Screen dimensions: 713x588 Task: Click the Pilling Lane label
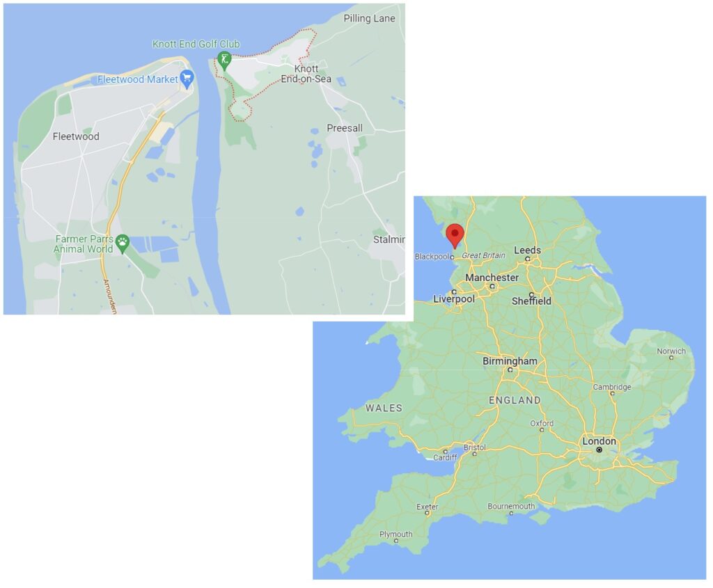pos(369,19)
